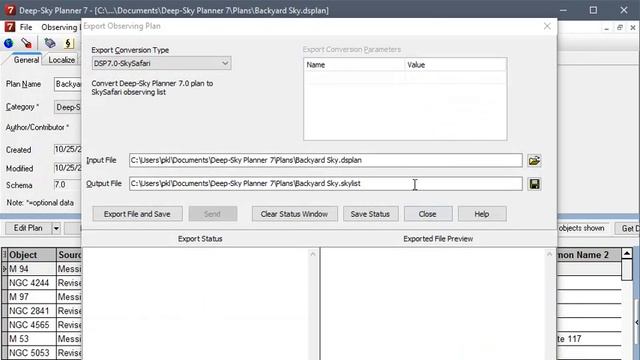The image size is (640, 360).
Task: Click the Value column header in parameters table
Action: 456,65
